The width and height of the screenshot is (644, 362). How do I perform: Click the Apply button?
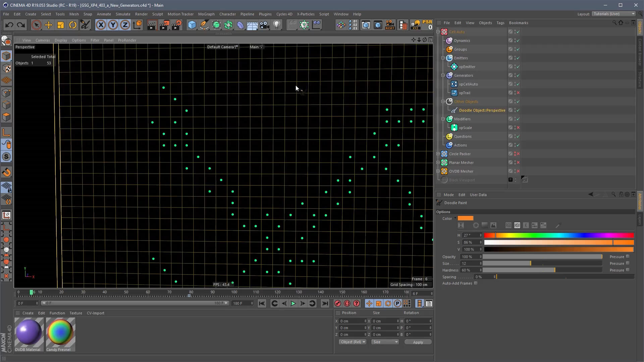pos(418,342)
